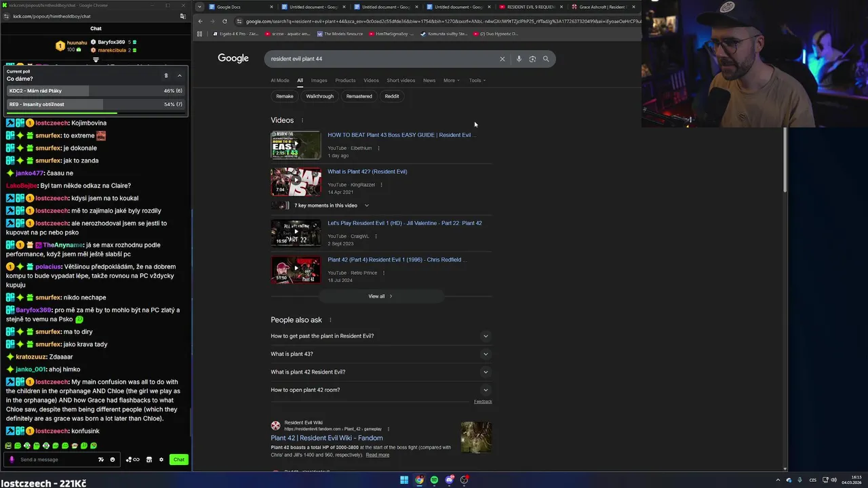Open Spotify from the taskbar
This screenshot has height=488, width=868.
coord(434,480)
